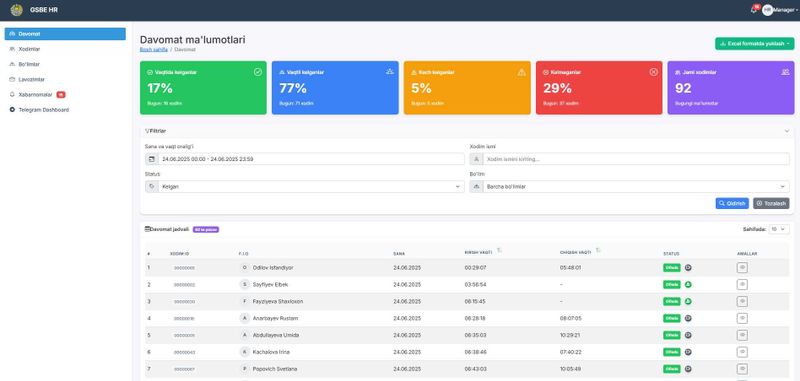The image size is (800, 381).
Task: View details eye button for Anarbayev Rustam
Action: pos(742,318)
